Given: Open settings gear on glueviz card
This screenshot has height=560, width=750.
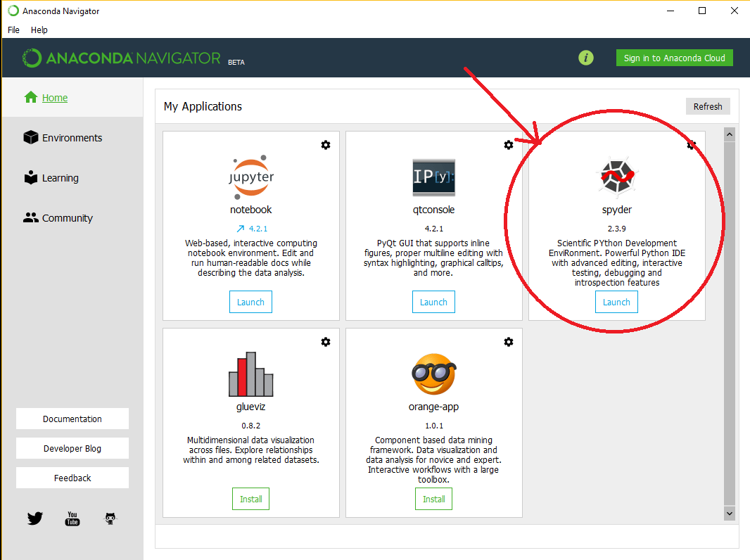Looking at the screenshot, I should click(x=326, y=342).
